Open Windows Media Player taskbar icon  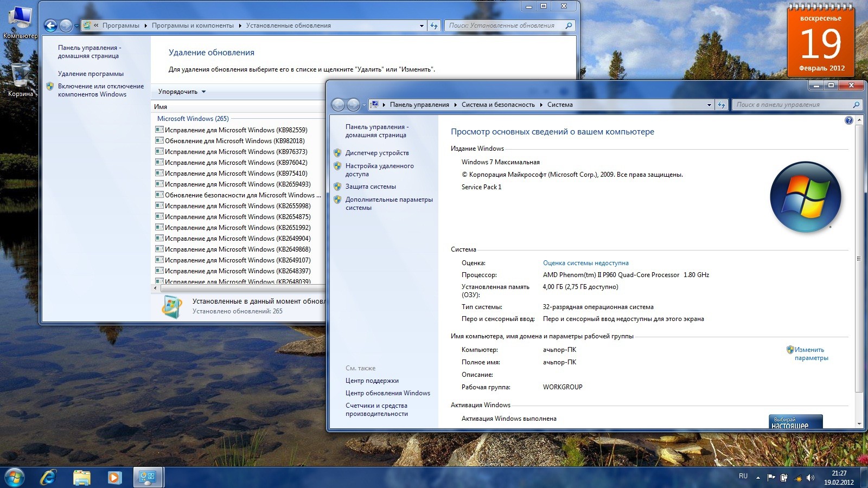[x=114, y=477]
